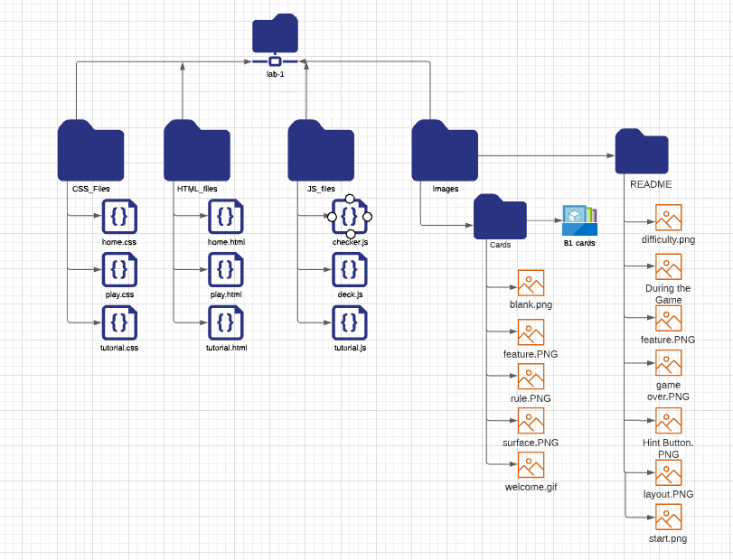The width and height of the screenshot is (733, 560).
Task: Select the home.css file icon
Action: click(119, 216)
